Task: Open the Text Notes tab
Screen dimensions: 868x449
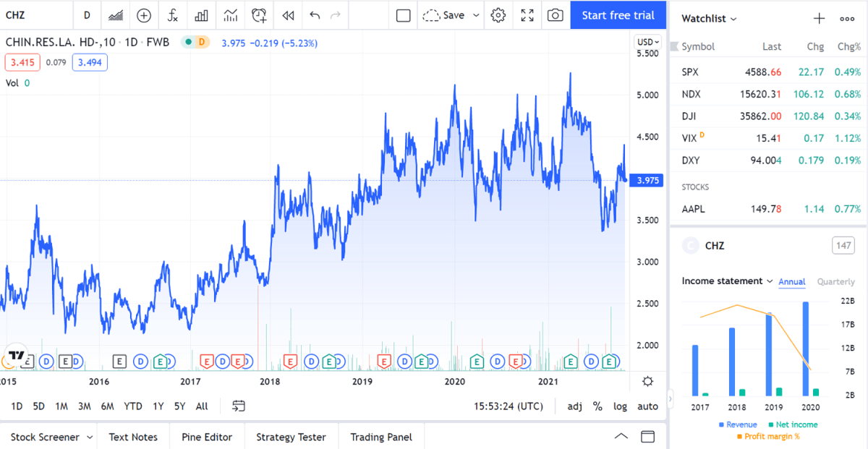Action: (133, 437)
